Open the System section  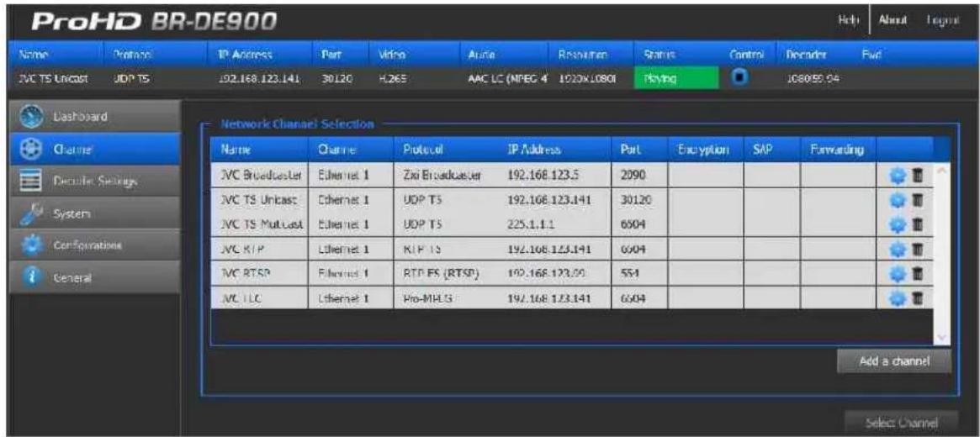click(x=95, y=213)
